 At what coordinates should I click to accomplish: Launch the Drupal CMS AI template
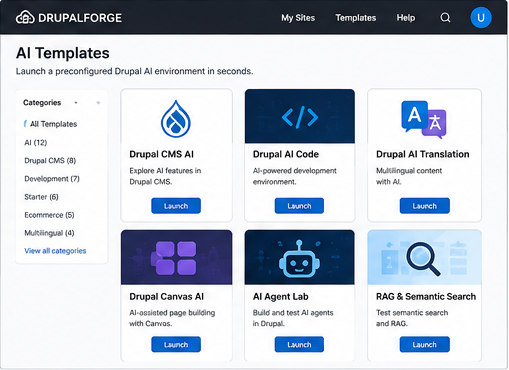[176, 206]
